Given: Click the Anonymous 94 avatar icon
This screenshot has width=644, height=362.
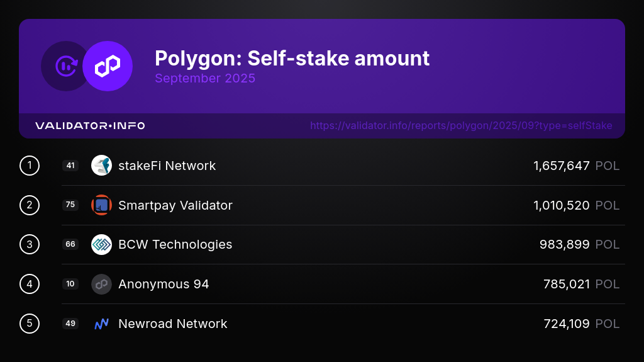Looking at the screenshot, I should tap(101, 284).
